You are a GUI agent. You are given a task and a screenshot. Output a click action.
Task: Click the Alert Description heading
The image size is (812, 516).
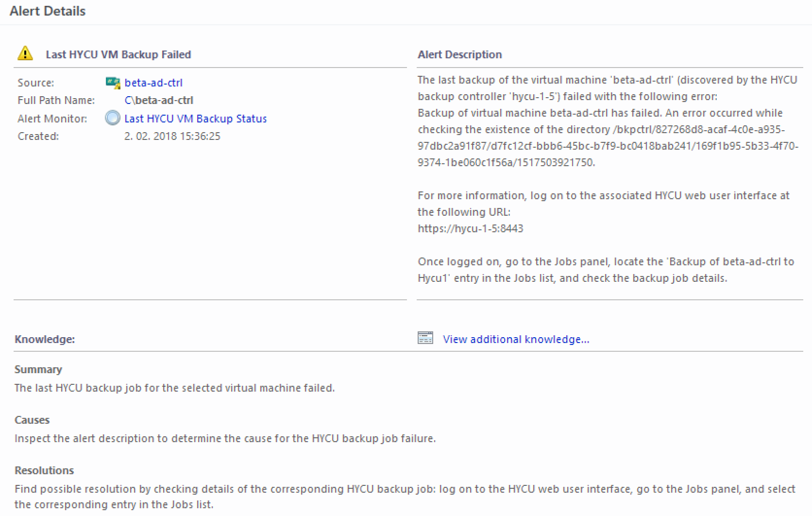(x=459, y=54)
